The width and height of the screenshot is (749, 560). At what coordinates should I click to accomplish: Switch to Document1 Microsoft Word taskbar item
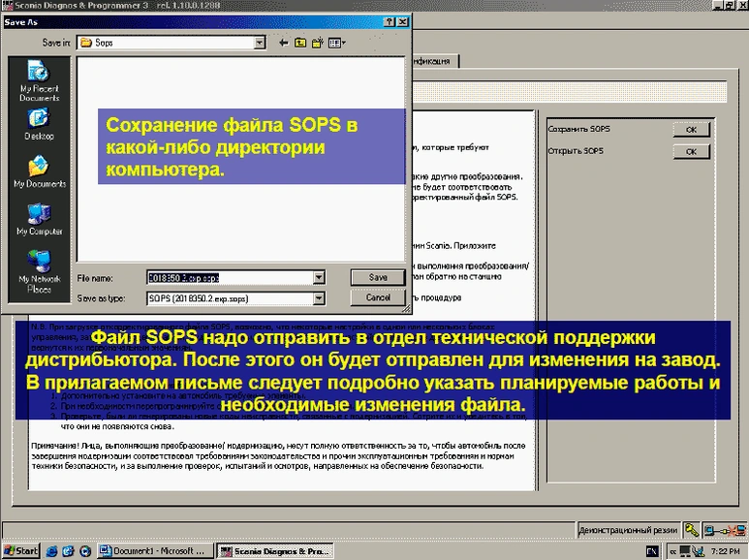[154, 550]
